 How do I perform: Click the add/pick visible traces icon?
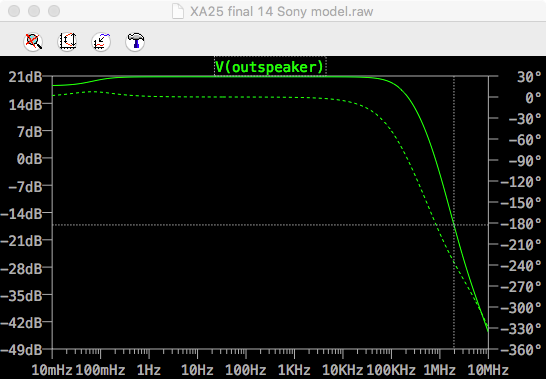click(x=101, y=42)
